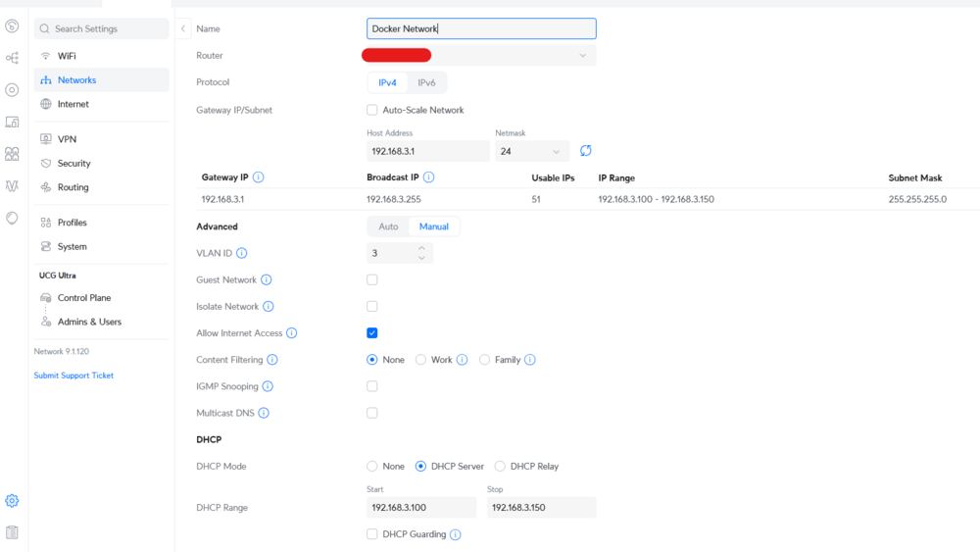Click info icon beside Allow Internet Access
This screenshot has width=980, height=552.
(x=292, y=333)
